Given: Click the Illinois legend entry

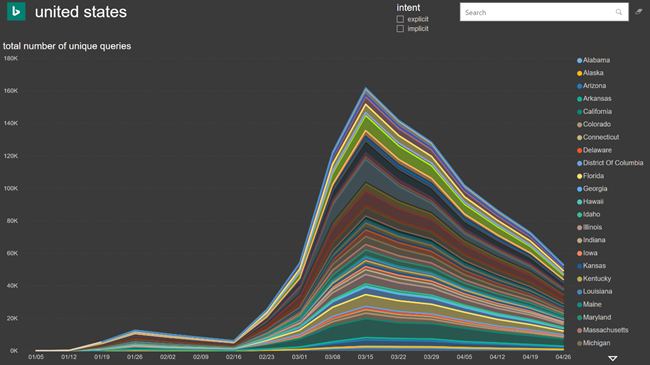Looking at the screenshot, I should coord(589,227).
